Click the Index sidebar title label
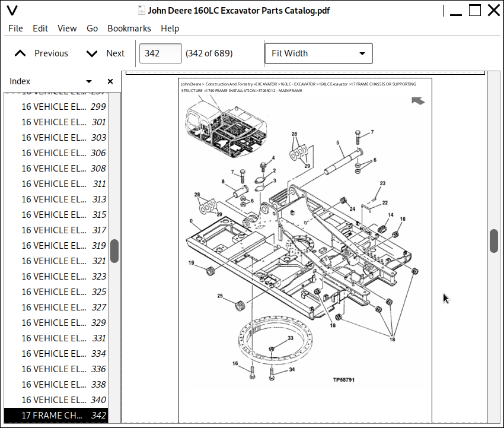The height and width of the screenshot is (428, 504). (x=20, y=81)
